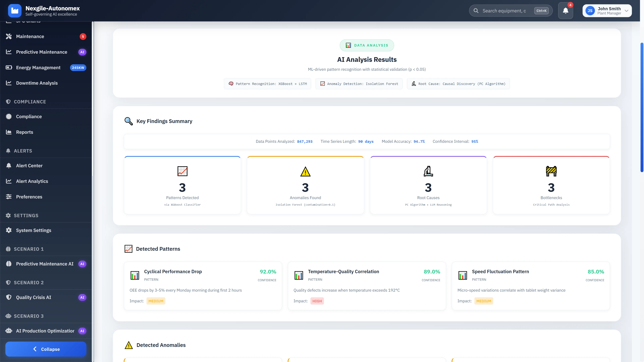Click the Root Causes microscope icon

[428, 171]
